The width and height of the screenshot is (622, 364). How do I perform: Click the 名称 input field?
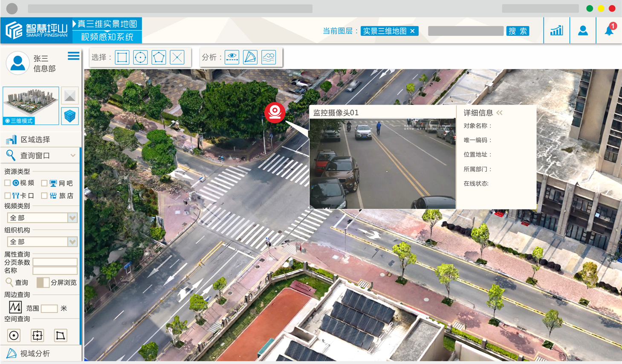(55, 271)
